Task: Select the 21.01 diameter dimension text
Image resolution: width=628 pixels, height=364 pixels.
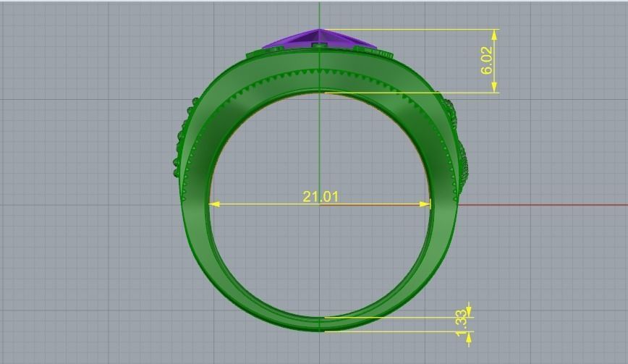Action: (320, 197)
